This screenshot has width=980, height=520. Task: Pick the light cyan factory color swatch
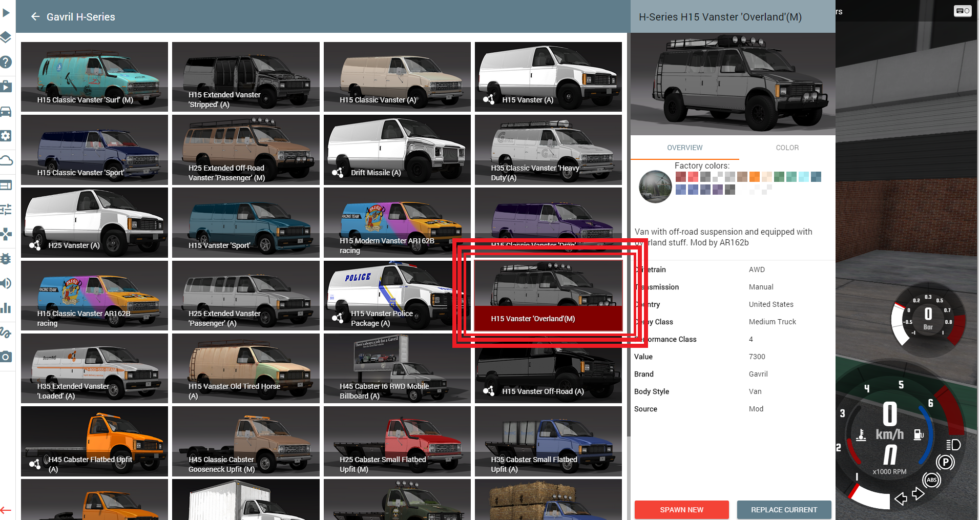804,177
